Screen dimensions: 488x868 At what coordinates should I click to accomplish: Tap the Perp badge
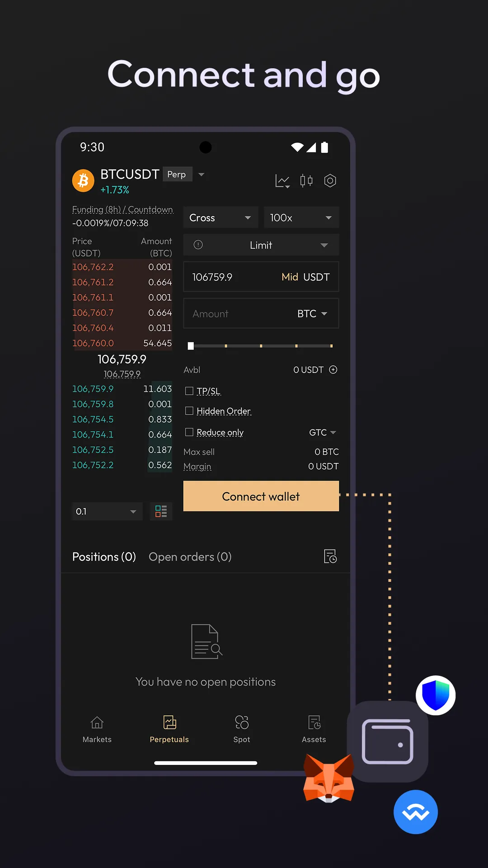(x=177, y=175)
